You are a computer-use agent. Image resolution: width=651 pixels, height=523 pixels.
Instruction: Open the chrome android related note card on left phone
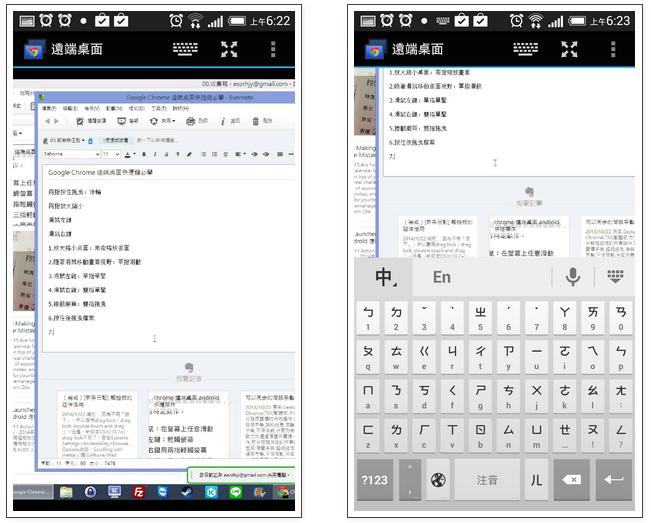pyautogui.click(x=189, y=424)
